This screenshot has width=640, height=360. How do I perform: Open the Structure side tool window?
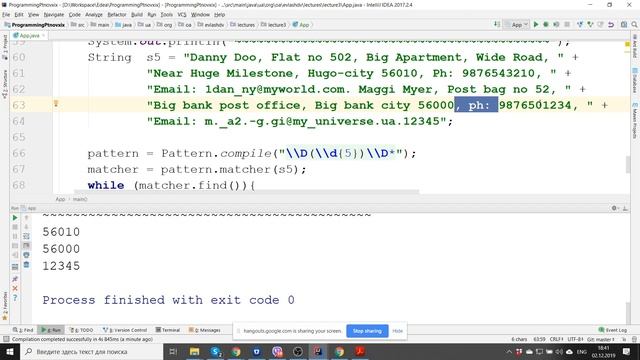(x=5, y=84)
